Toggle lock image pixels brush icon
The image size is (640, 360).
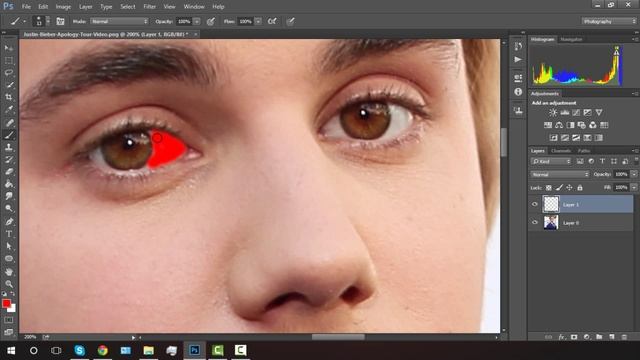[x=559, y=187]
